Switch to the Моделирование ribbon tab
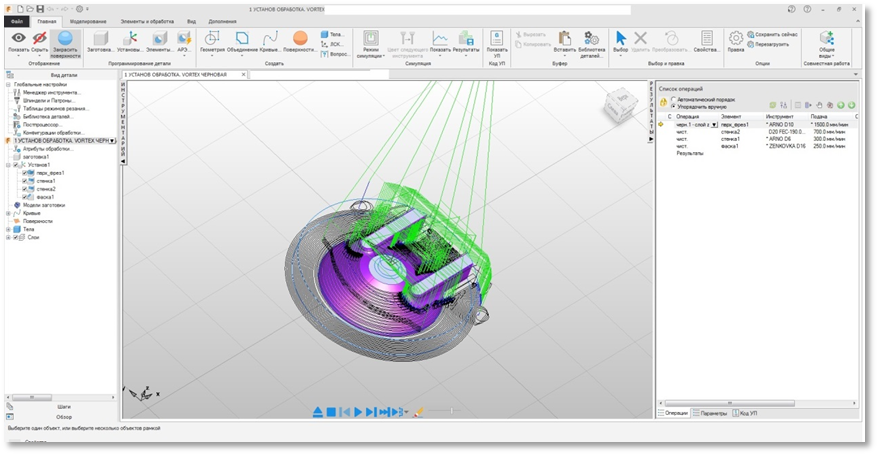This screenshot has width=878, height=455. pyautogui.click(x=87, y=20)
